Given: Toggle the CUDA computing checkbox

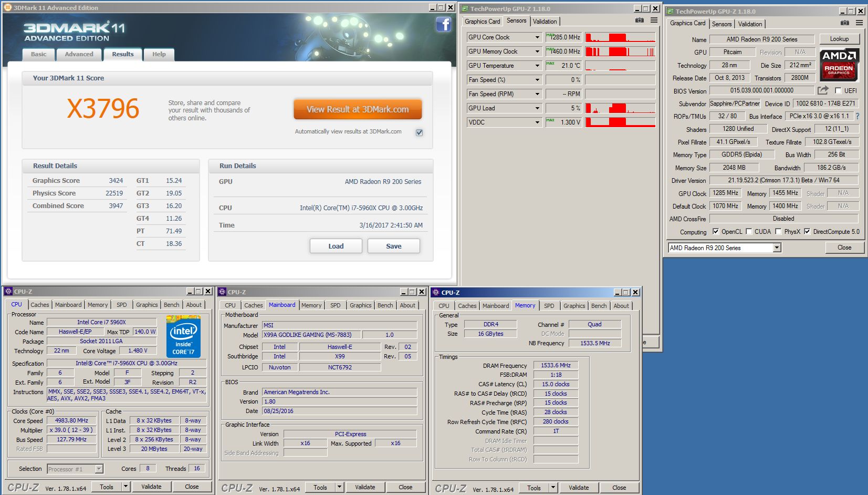Looking at the screenshot, I should click(749, 231).
